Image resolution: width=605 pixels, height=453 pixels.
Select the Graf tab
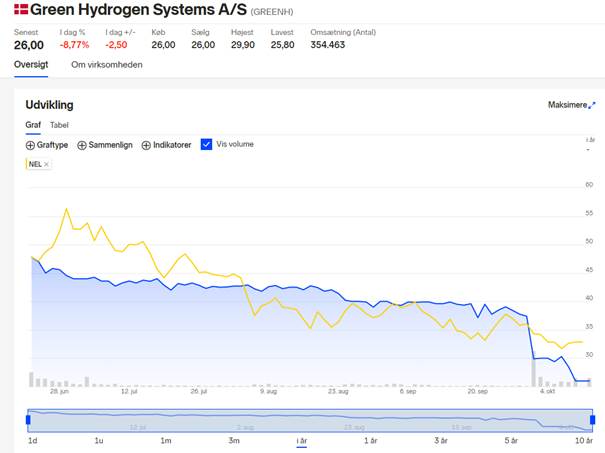point(33,125)
